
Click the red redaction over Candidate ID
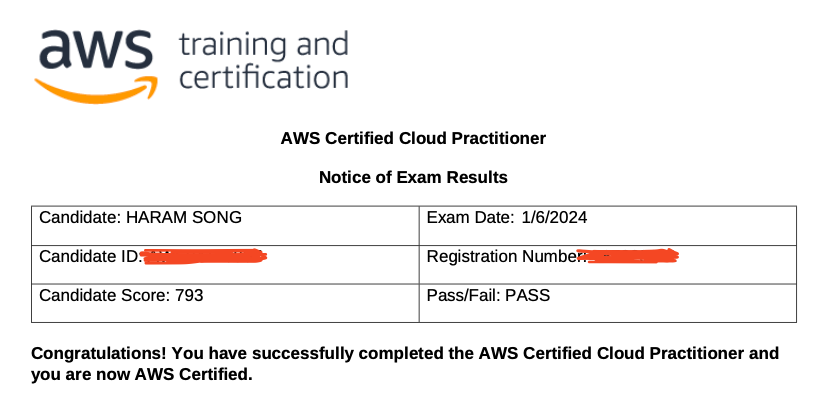click(x=205, y=257)
